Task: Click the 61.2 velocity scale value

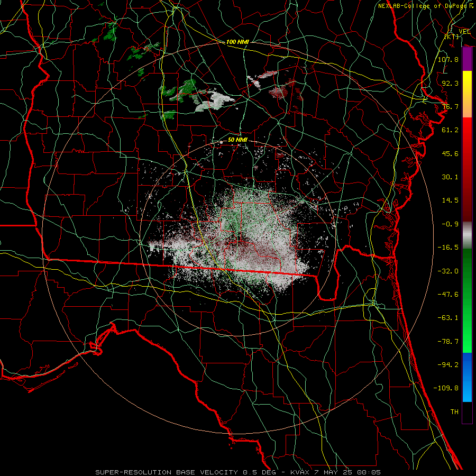Action: 450,130
